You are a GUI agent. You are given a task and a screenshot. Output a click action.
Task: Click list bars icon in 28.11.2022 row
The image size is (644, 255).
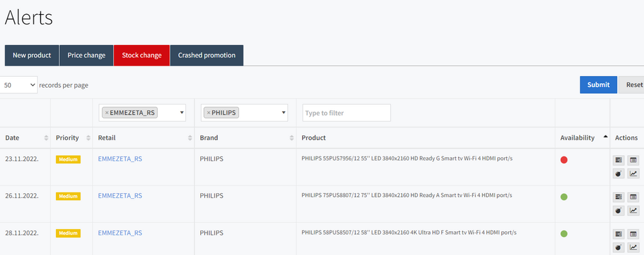coord(618,234)
